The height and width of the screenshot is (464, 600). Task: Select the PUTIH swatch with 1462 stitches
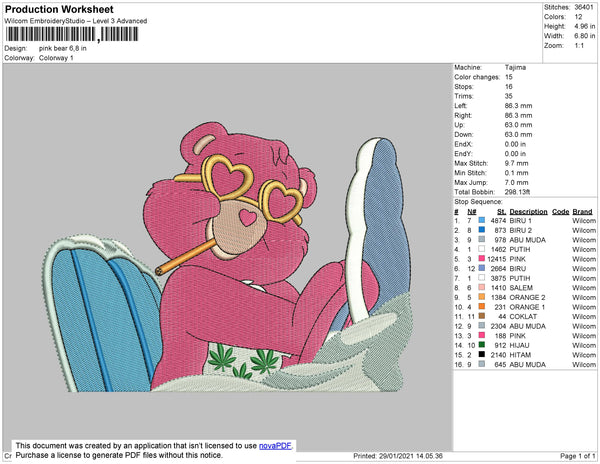point(481,249)
